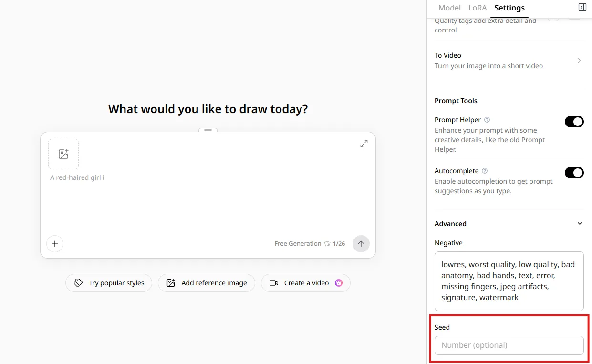
Task: Focus the Seed number input field
Action: tap(509, 345)
